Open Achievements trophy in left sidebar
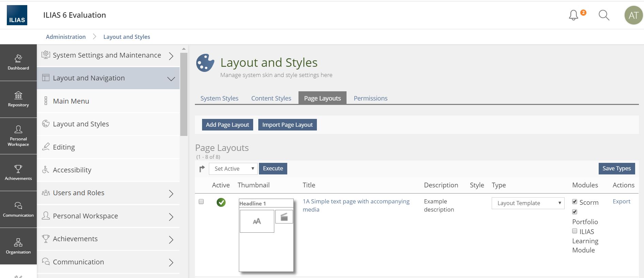The width and height of the screenshot is (644, 278). tap(18, 172)
